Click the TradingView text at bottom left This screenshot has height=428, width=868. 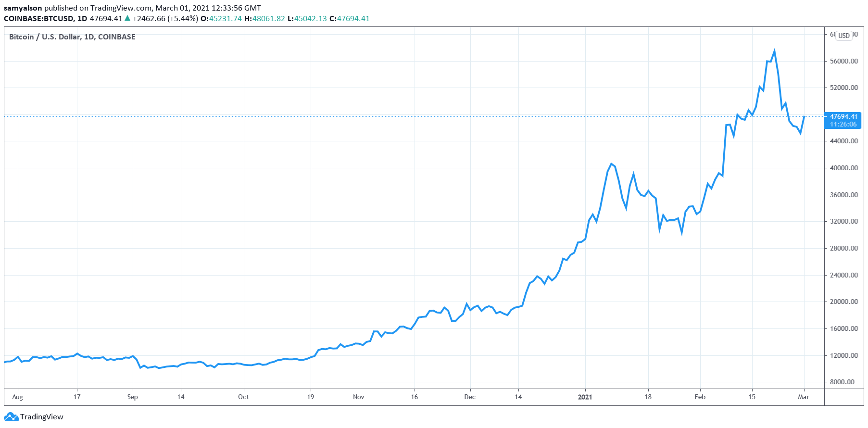[x=42, y=417]
